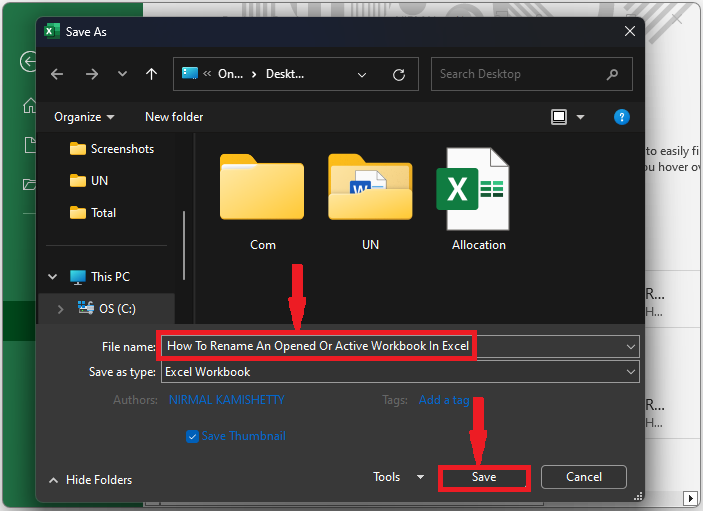Screen dimensions: 703x514
Task: Click the navigation pane scrollbar
Action: coord(184,246)
